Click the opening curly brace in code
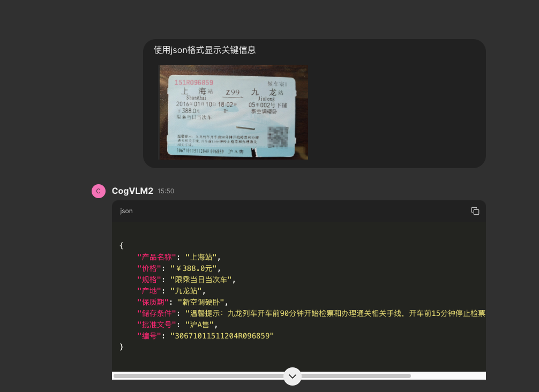Image resolution: width=539 pixels, height=392 pixels. point(122,245)
